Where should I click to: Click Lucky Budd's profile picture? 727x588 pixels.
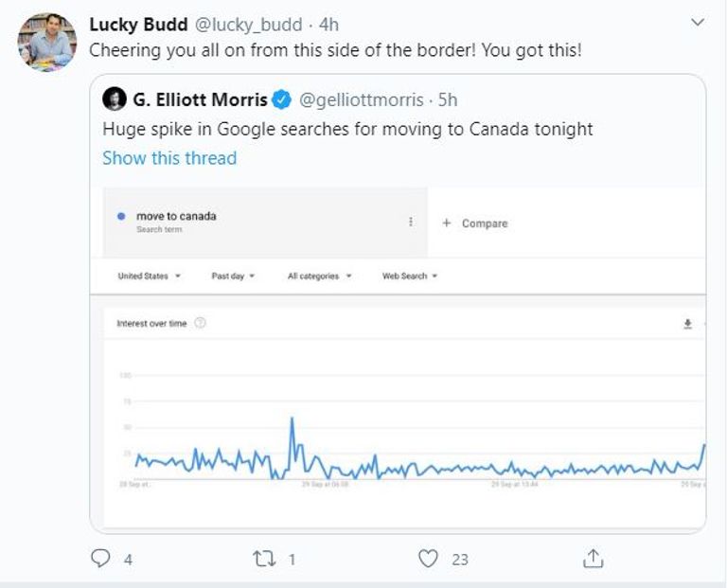pos(46,43)
